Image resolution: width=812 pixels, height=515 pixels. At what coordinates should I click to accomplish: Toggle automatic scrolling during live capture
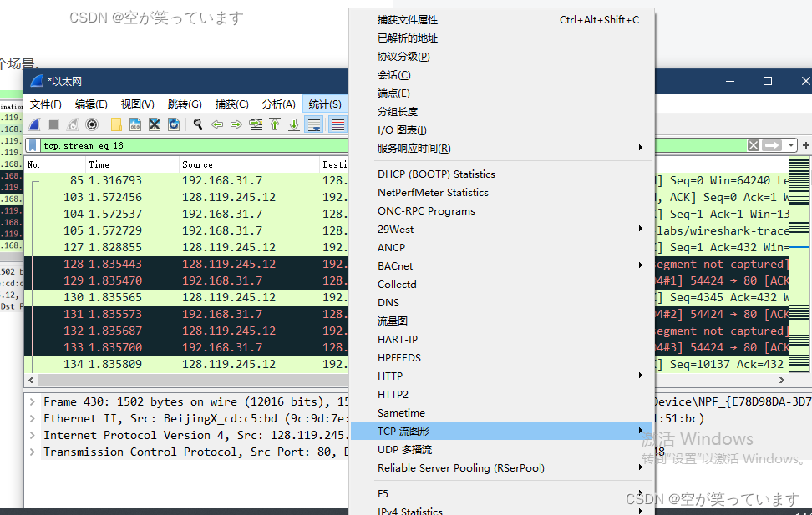(x=313, y=124)
